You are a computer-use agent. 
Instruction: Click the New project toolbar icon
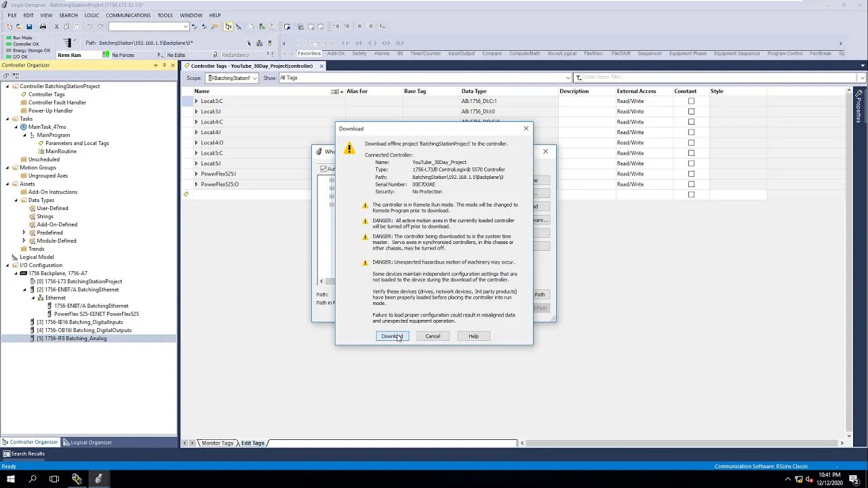tap(9, 26)
